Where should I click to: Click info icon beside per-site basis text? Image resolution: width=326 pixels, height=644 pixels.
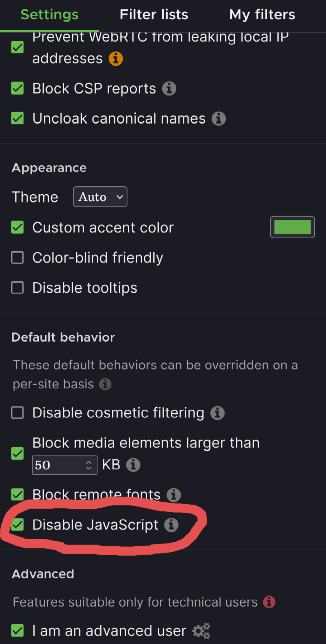click(x=105, y=384)
